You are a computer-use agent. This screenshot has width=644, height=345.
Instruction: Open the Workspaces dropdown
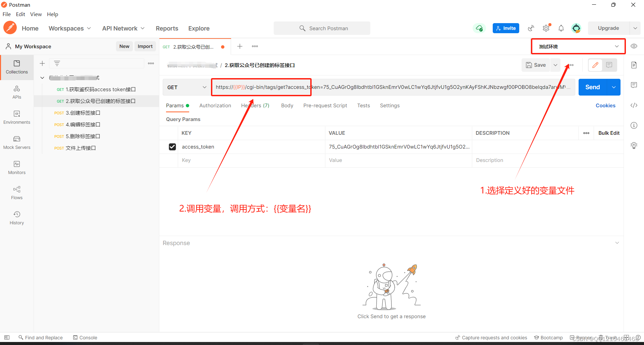pos(70,28)
